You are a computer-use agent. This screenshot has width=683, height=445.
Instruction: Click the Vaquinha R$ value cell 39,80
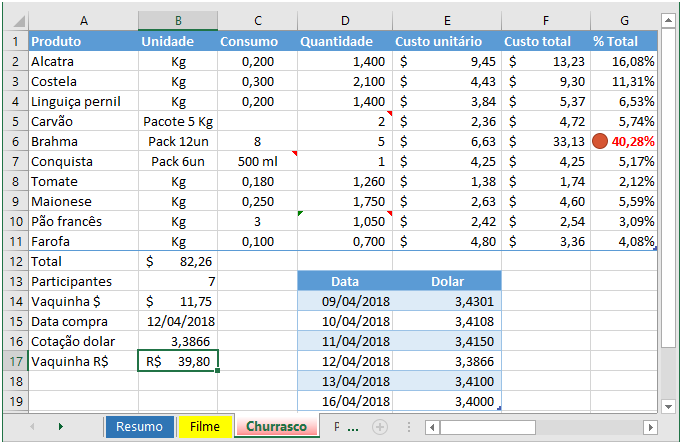pos(177,362)
